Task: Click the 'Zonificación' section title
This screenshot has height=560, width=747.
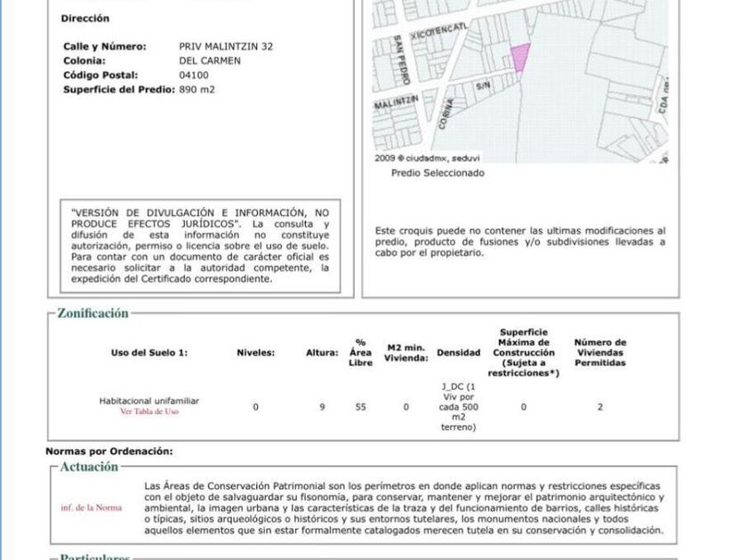Action: [x=92, y=313]
